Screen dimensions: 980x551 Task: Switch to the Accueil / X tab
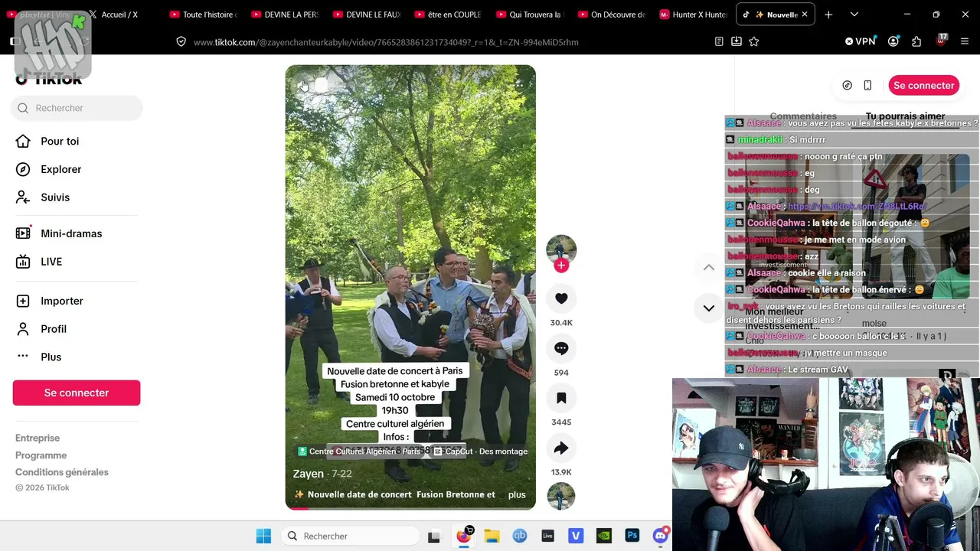click(113, 15)
